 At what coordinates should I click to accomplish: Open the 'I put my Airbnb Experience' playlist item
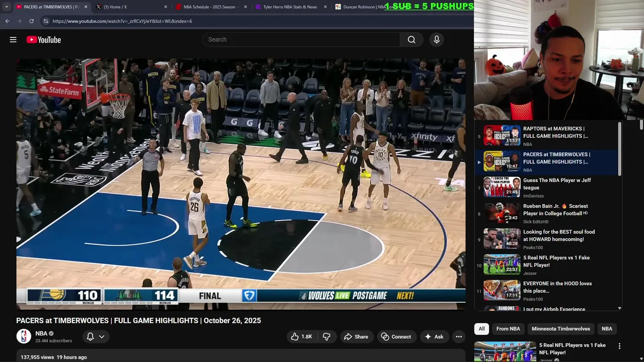554,309
